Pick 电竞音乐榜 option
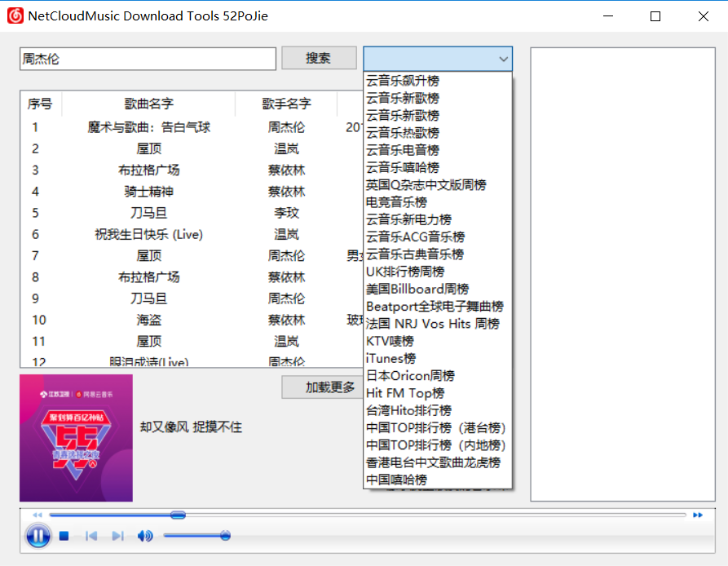 click(x=437, y=202)
